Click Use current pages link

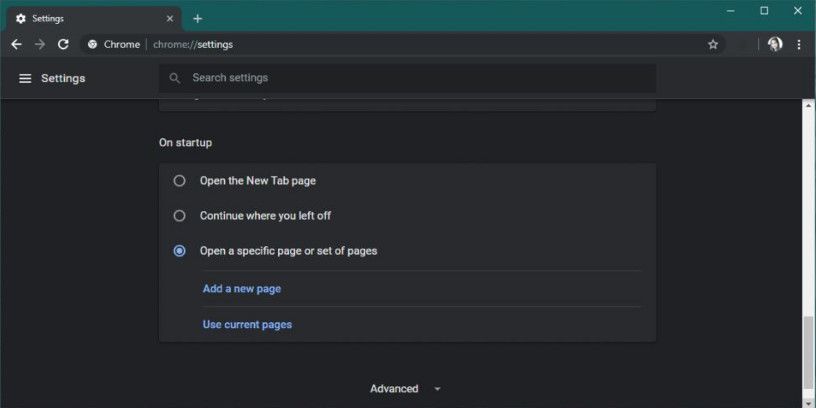(247, 325)
